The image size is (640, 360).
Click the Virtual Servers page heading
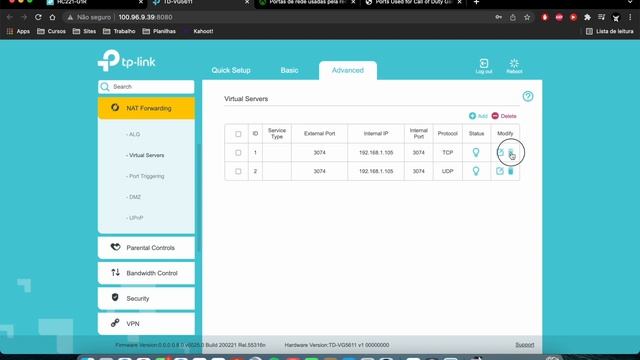tap(246, 99)
